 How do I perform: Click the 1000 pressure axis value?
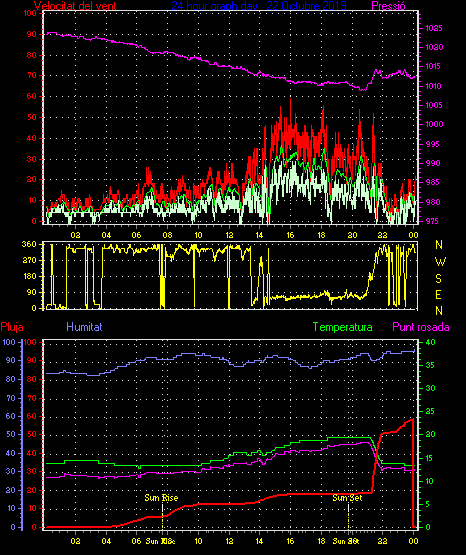[x=434, y=124]
